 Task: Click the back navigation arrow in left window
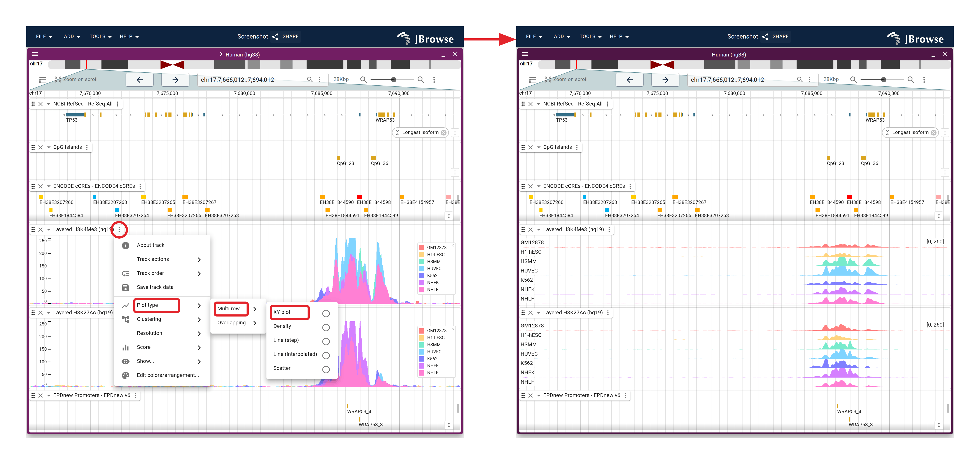pyautogui.click(x=140, y=79)
